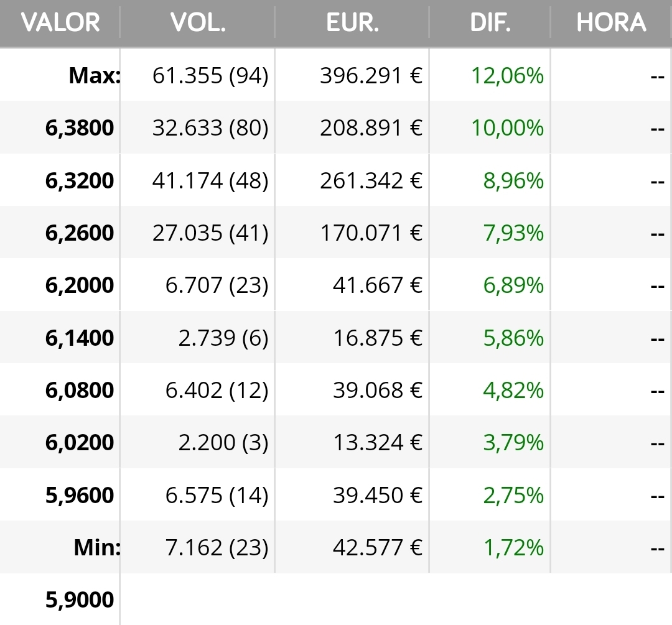Click the 6,0800 price value
672x625 pixels.
point(80,391)
